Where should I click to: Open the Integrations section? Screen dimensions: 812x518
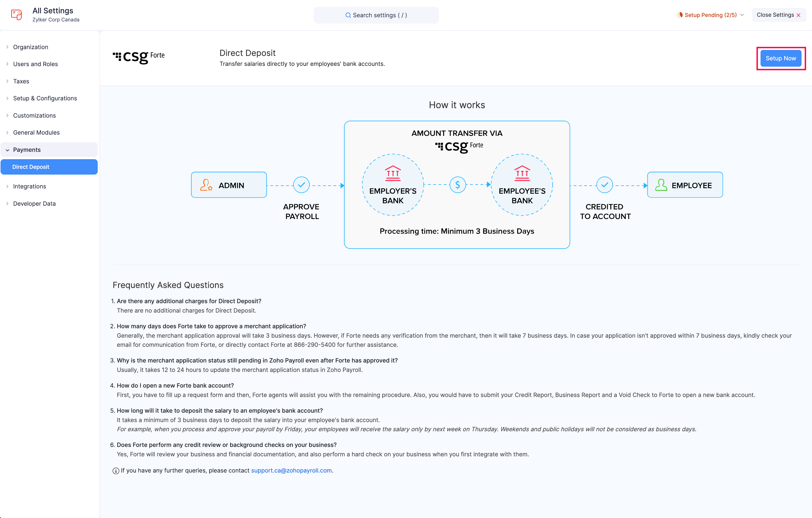pos(29,186)
